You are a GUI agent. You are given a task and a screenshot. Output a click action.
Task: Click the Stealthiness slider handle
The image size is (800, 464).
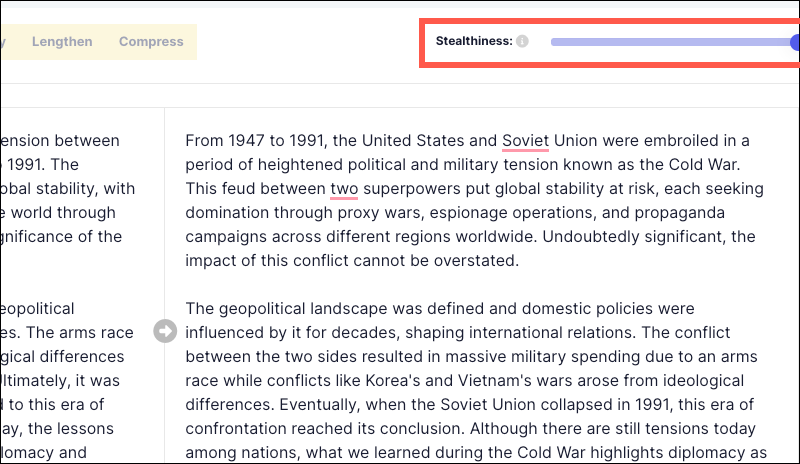[x=795, y=42]
